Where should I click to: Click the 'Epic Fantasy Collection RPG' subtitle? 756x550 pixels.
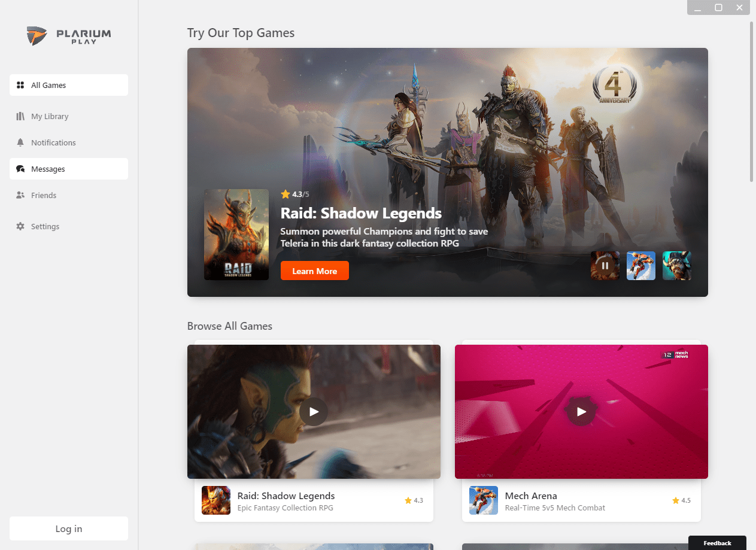coord(286,508)
